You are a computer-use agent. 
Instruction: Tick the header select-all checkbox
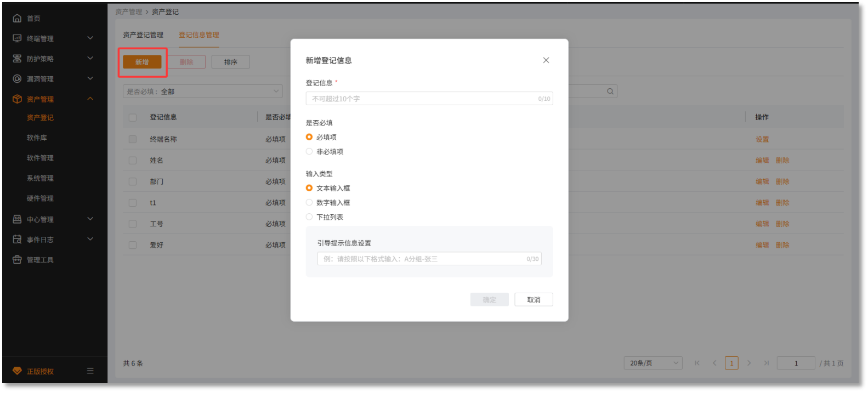pos(133,117)
